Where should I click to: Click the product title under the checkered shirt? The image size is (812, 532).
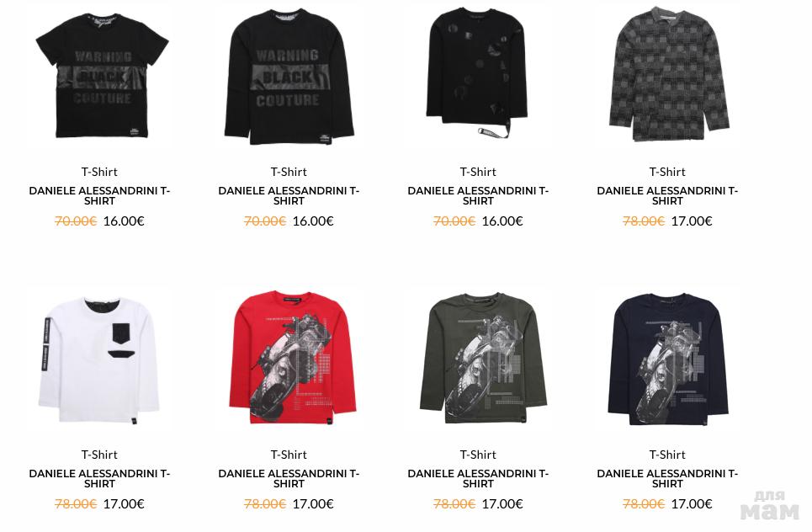[x=667, y=196]
